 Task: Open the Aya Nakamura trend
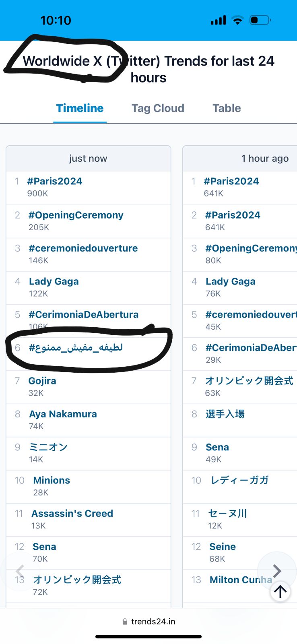click(x=63, y=414)
